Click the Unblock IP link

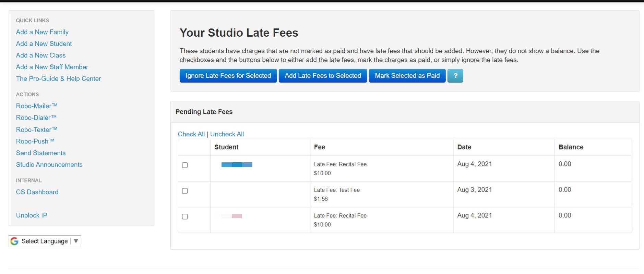(32, 215)
